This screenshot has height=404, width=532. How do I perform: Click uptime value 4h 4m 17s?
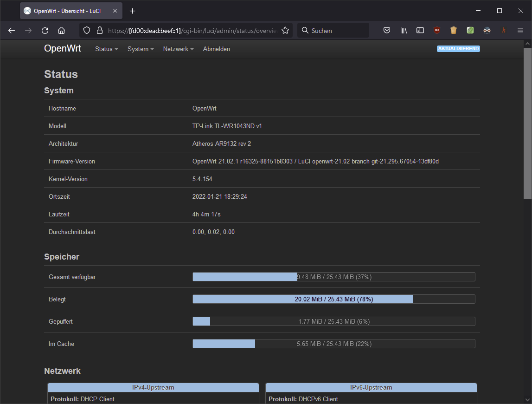(206, 215)
